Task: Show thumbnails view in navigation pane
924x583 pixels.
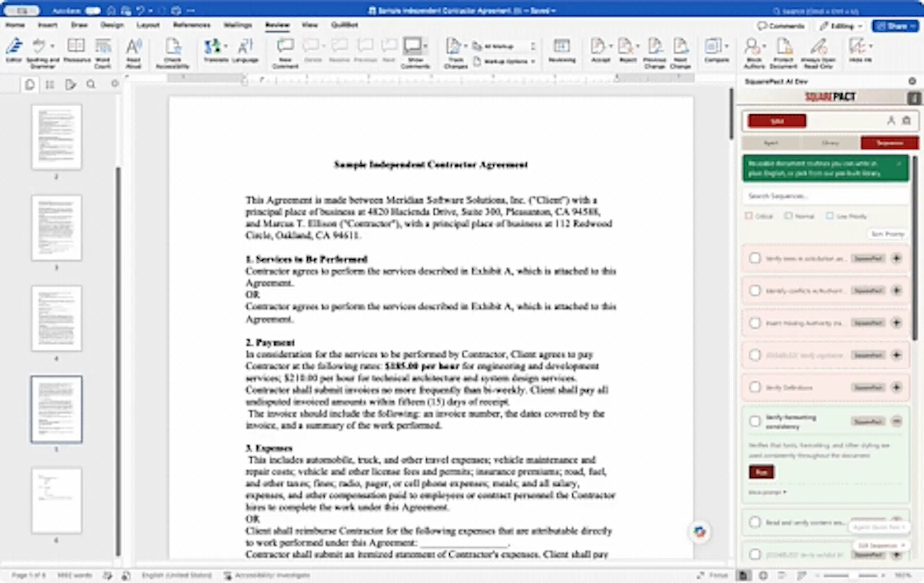Action: tap(29, 85)
